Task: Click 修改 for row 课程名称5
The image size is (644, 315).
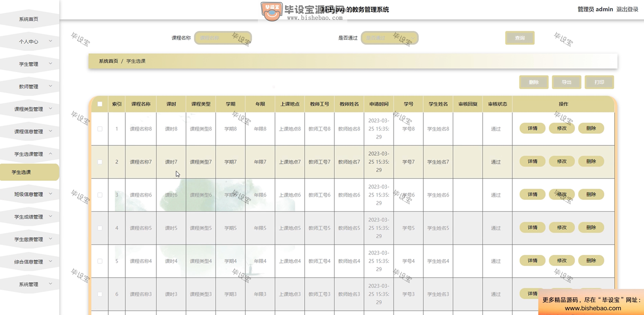Action: click(x=562, y=227)
